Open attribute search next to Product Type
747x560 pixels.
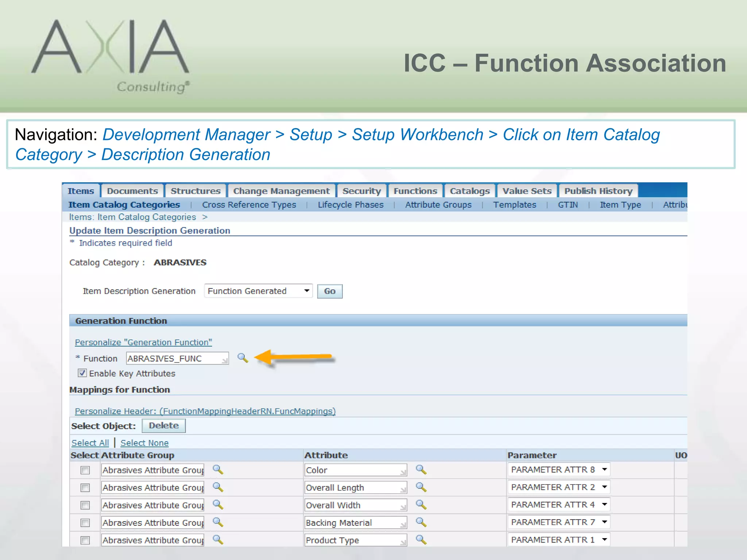[421, 540]
